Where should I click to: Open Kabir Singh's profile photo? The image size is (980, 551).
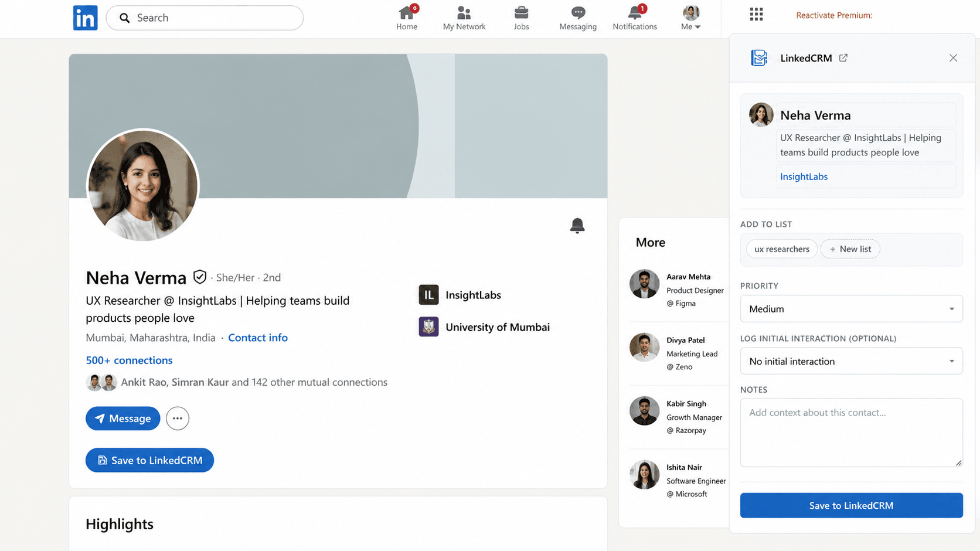click(x=644, y=410)
